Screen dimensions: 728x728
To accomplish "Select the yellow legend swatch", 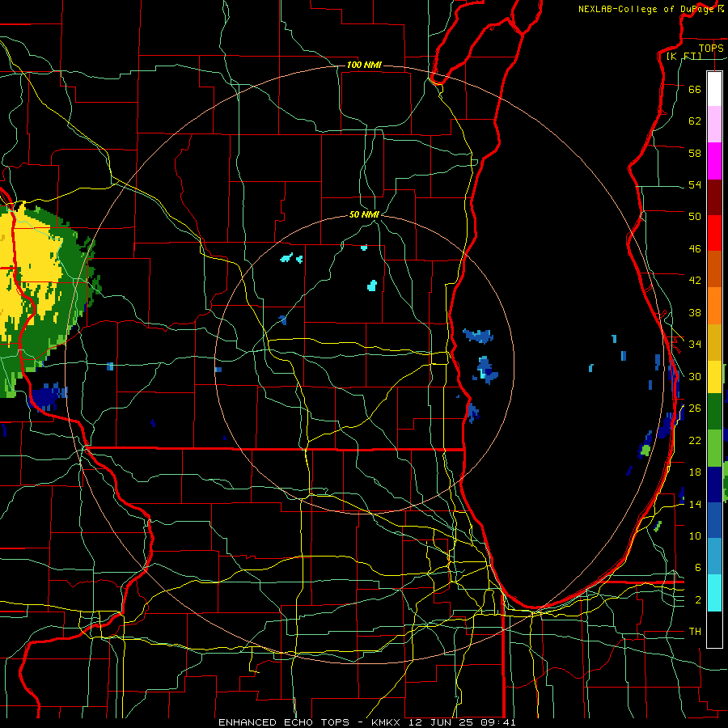I will 714,377.
